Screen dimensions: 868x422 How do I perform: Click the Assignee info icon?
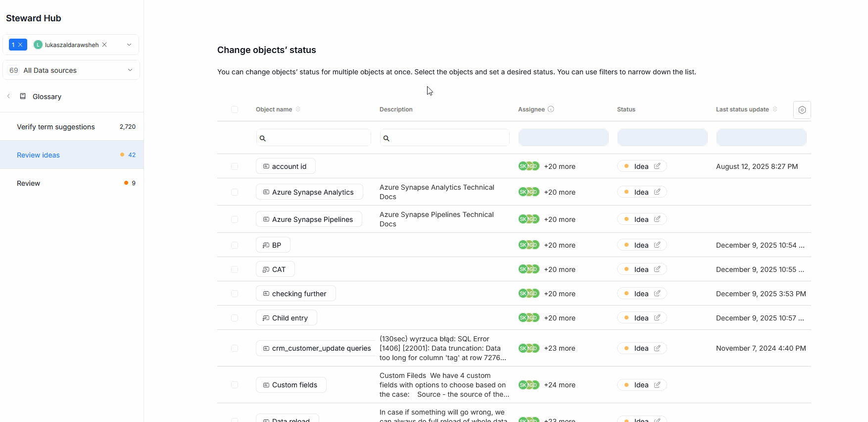[551, 109]
